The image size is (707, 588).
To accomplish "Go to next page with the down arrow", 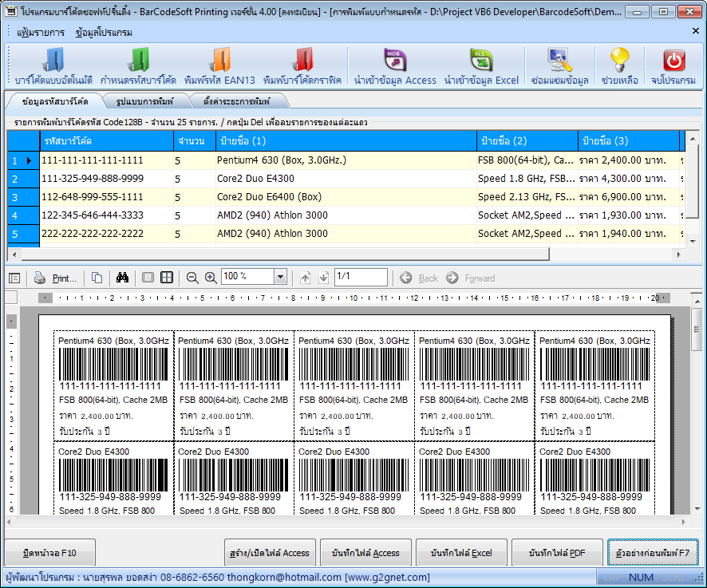I will 323,278.
